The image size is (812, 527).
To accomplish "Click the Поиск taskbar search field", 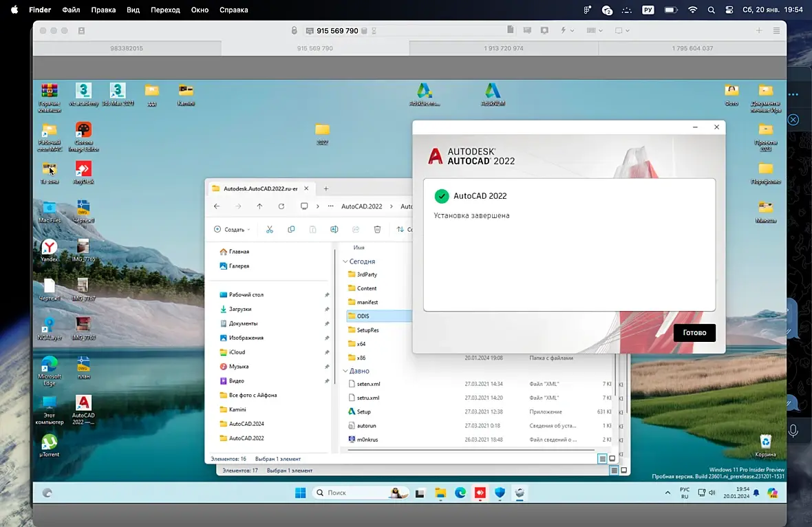I will point(361,493).
